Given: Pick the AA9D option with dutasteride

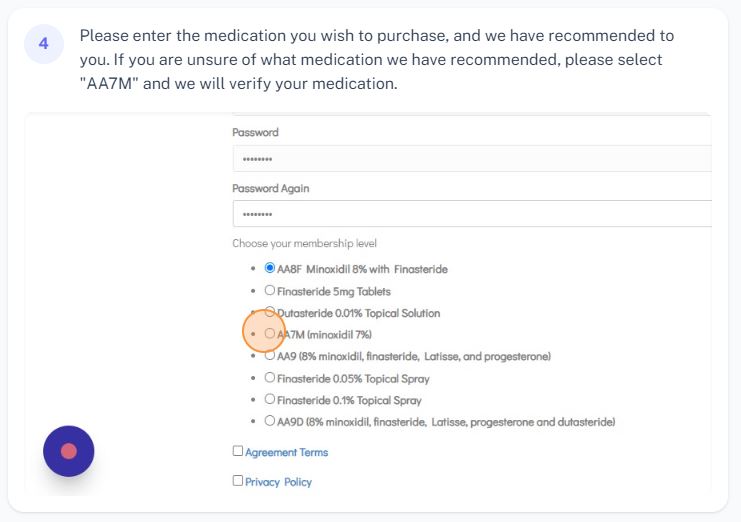Looking at the screenshot, I should click(x=270, y=421).
